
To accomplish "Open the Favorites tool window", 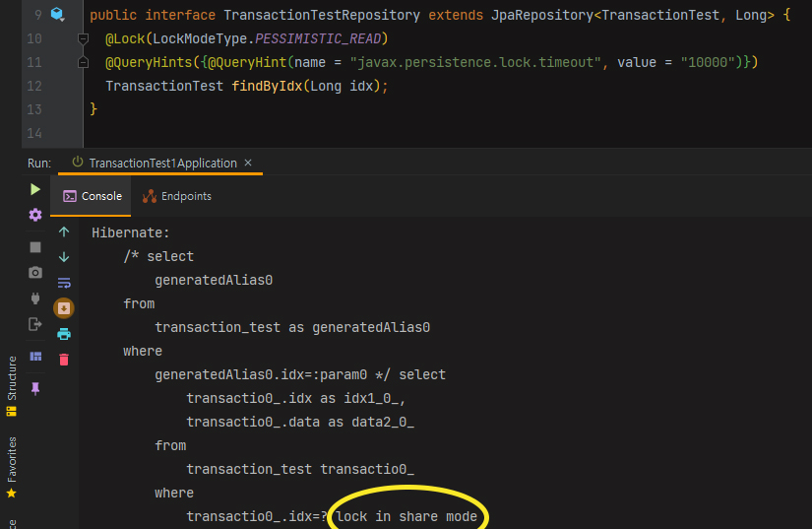I will (x=12, y=467).
